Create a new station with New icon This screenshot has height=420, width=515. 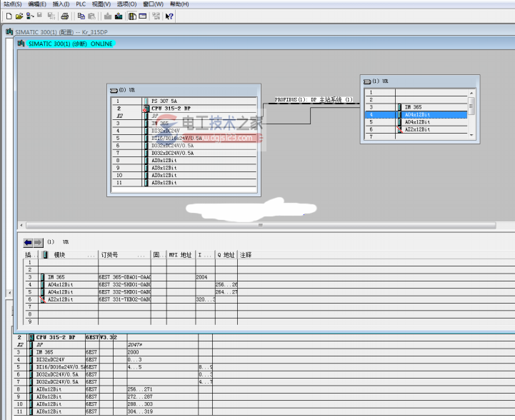[9, 16]
